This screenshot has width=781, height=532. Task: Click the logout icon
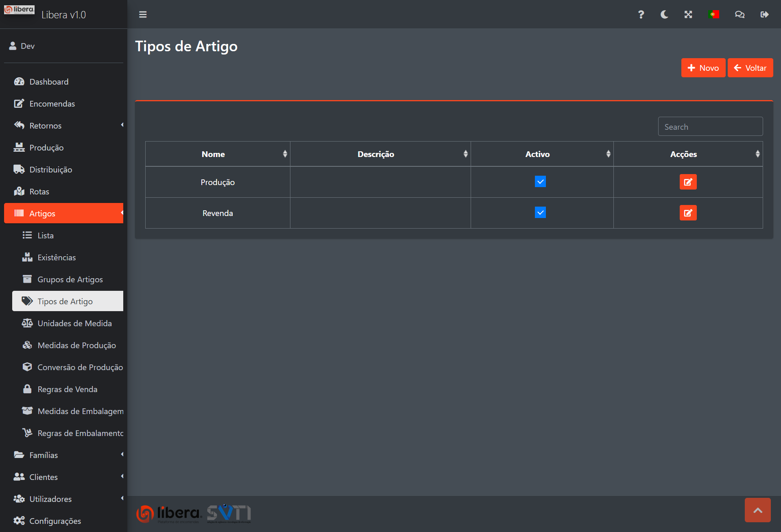point(764,15)
